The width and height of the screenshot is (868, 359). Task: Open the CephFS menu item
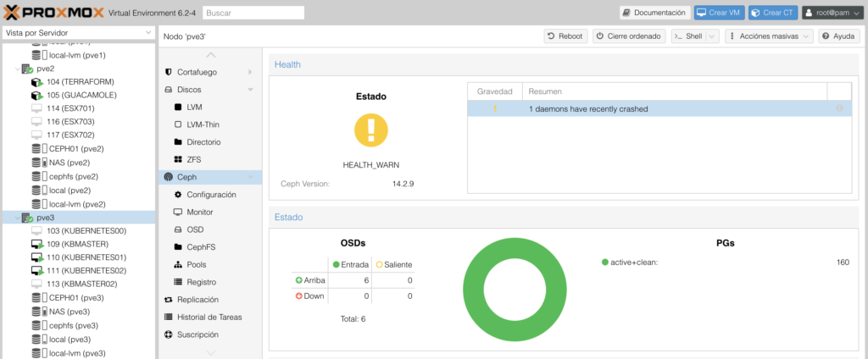coord(210,247)
